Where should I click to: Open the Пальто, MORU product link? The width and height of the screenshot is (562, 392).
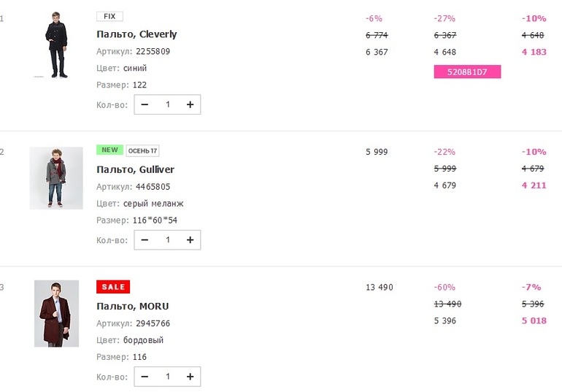[132, 306]
